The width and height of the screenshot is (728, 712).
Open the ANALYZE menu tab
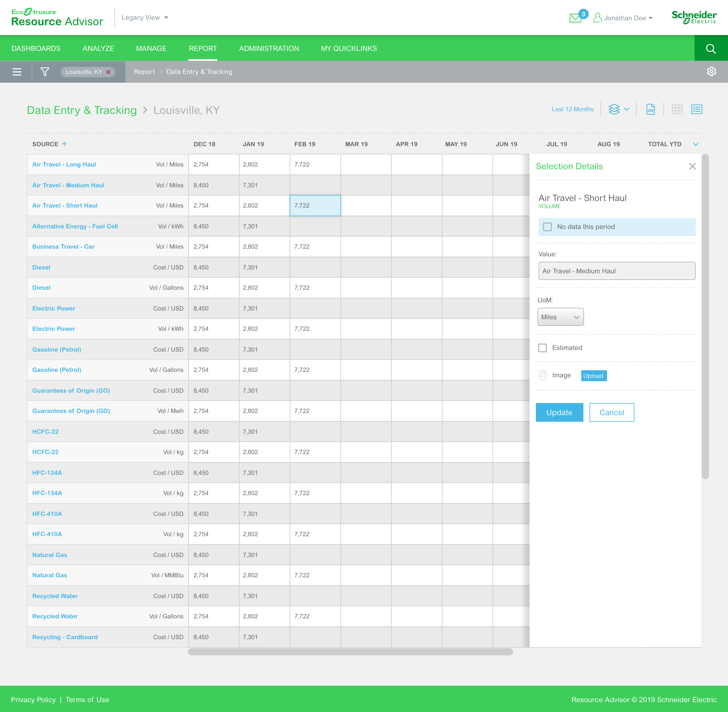pos(98,49)
